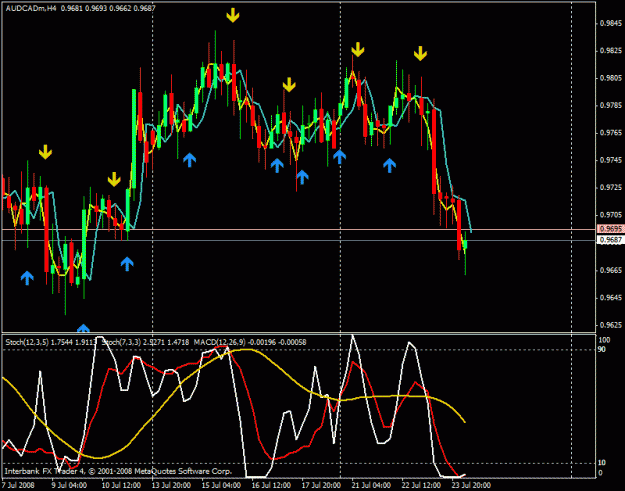Click the 22 Jul 12:00 time label
The height and width of the screenshot is (491, 625).
pyautogui.click(x=421, y=485)
